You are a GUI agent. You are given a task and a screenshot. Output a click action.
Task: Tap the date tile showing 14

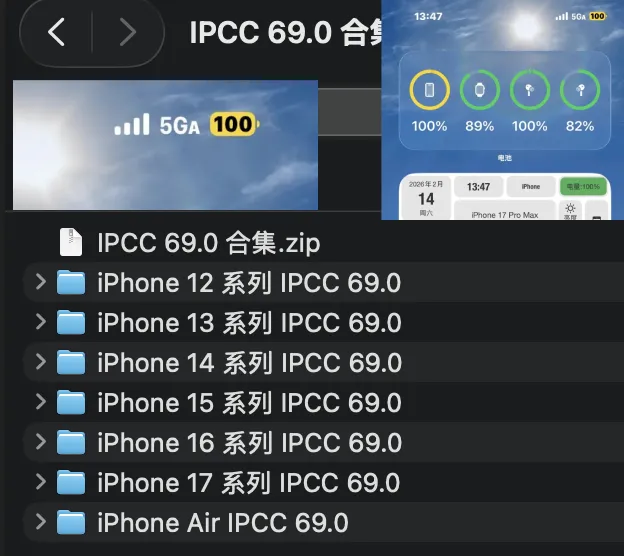[426, 198]
